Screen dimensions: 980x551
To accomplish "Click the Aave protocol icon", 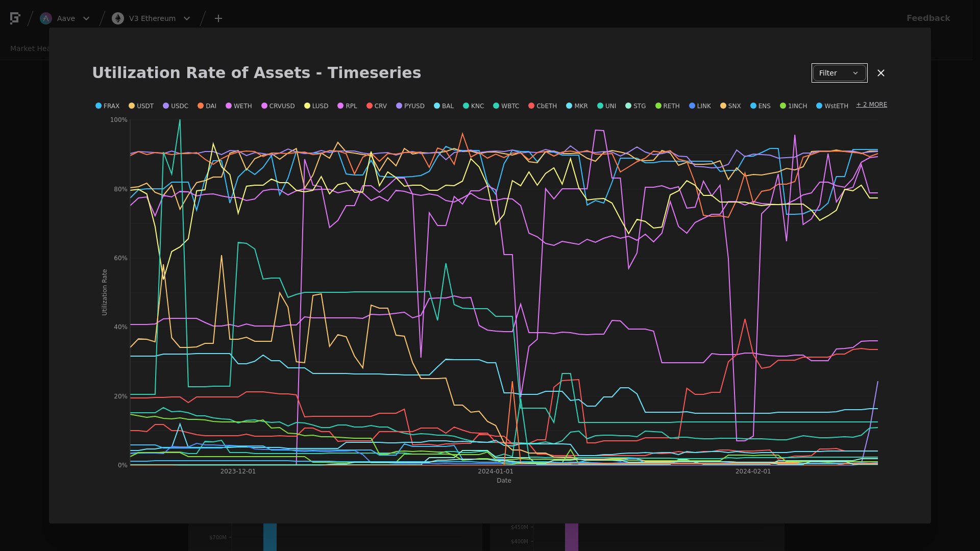I will pos(46,18).
